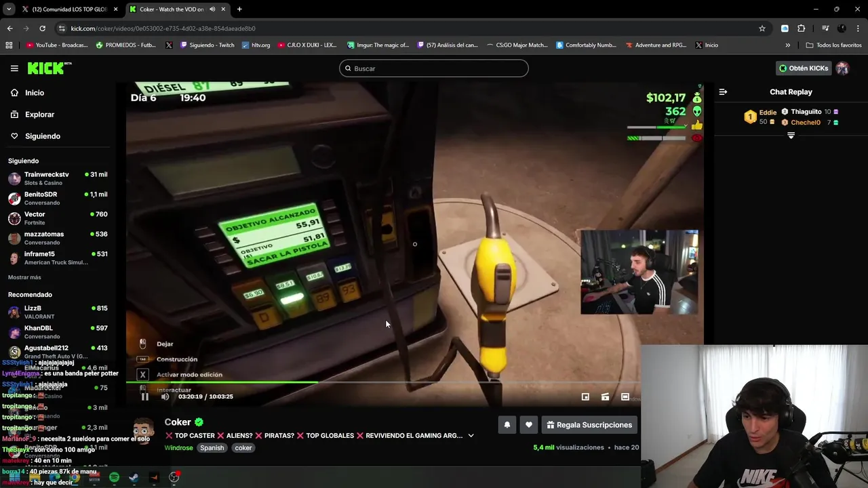Open the Obtén KICKs button

point(804,68)
